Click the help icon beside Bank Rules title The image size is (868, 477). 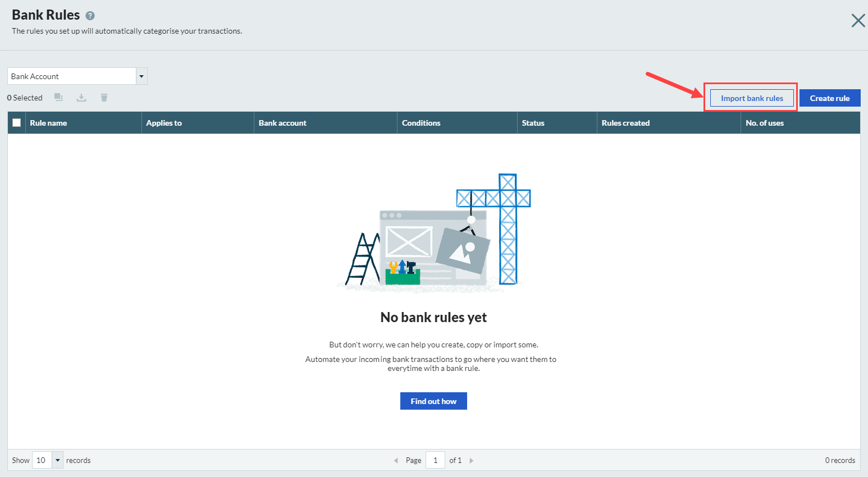tap(90, 16)
